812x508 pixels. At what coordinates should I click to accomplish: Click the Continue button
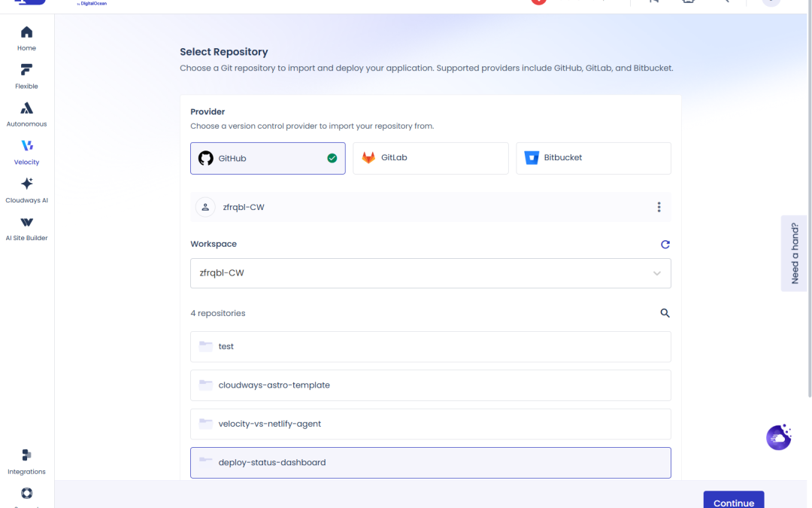tap(733, 500)
